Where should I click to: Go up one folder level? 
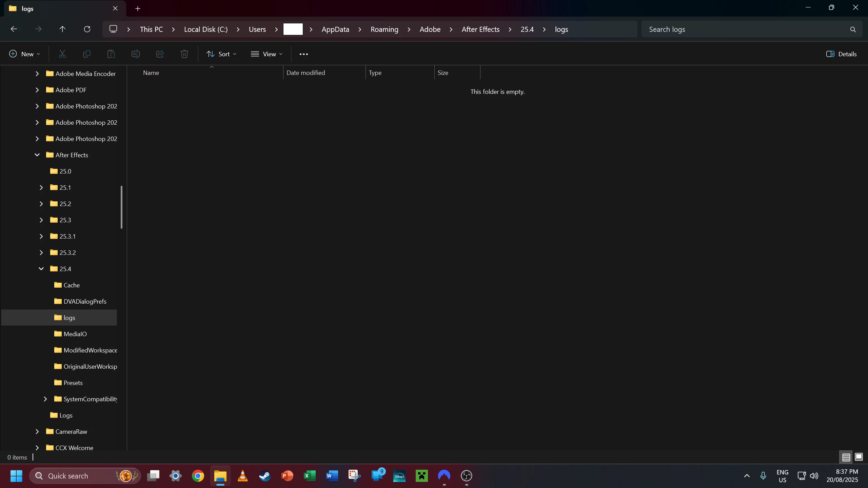pos(62,29)
